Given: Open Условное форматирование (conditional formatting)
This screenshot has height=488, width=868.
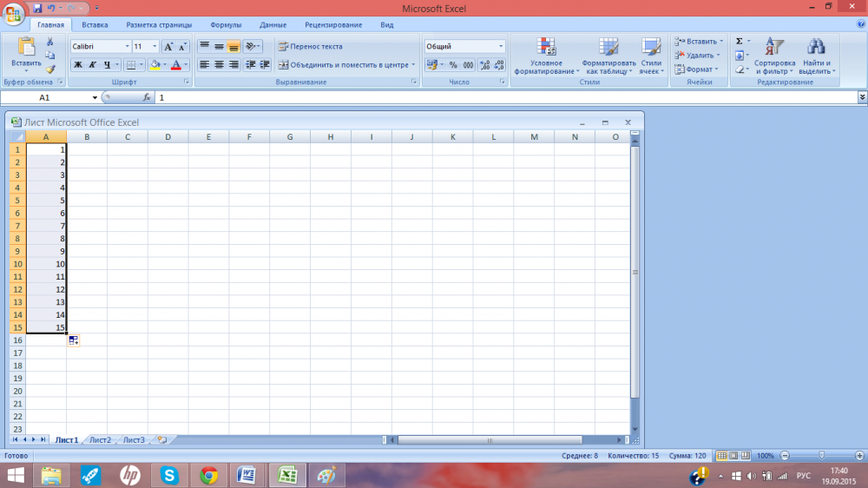Looking at the screenshot, I should 546,56.
